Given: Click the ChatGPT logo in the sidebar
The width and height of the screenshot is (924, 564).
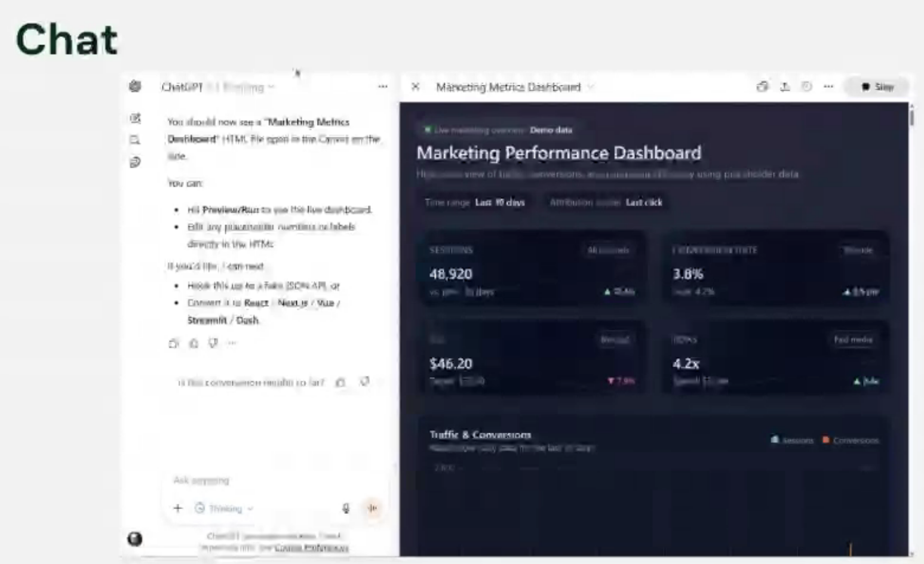Looking at the screenshot, I should [x=136, y=87].
